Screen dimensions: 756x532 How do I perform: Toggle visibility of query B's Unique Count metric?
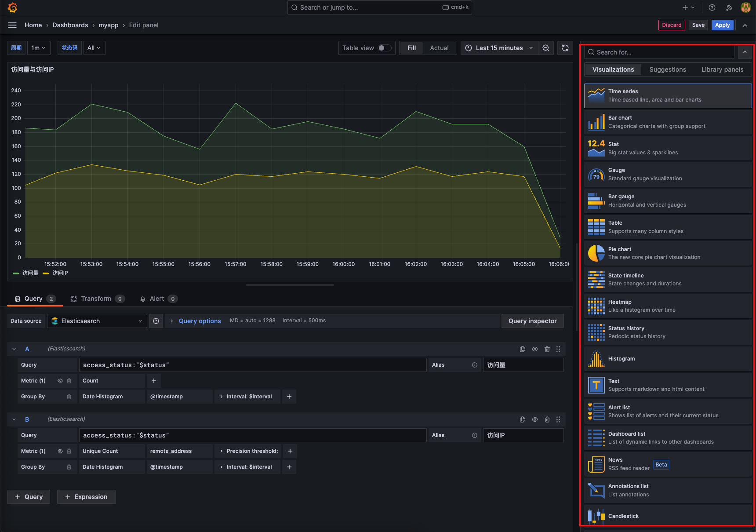click(x=60, y=451)
